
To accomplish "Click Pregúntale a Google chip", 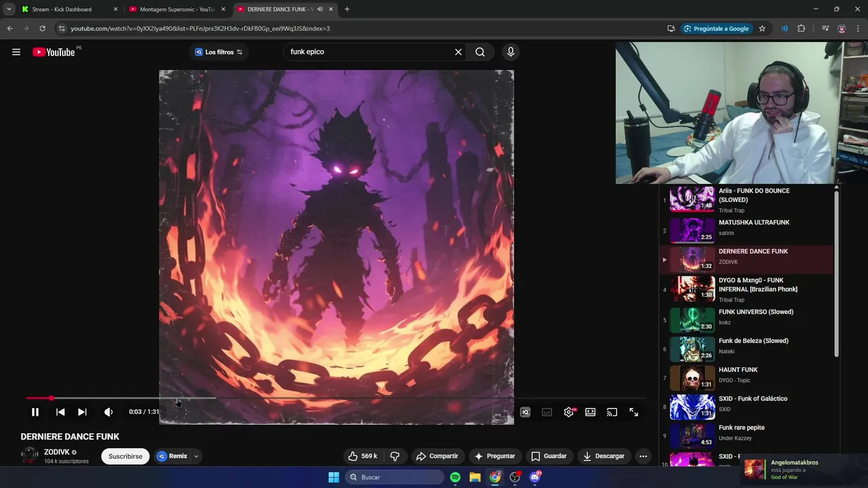I will (x=716, y=28).
